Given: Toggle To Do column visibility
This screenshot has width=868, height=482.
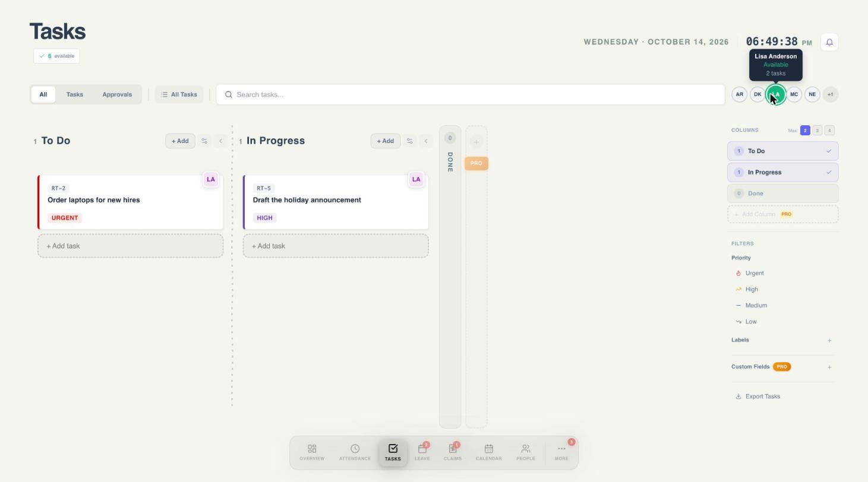Looking at the screenshot, I should click(783, 151).
